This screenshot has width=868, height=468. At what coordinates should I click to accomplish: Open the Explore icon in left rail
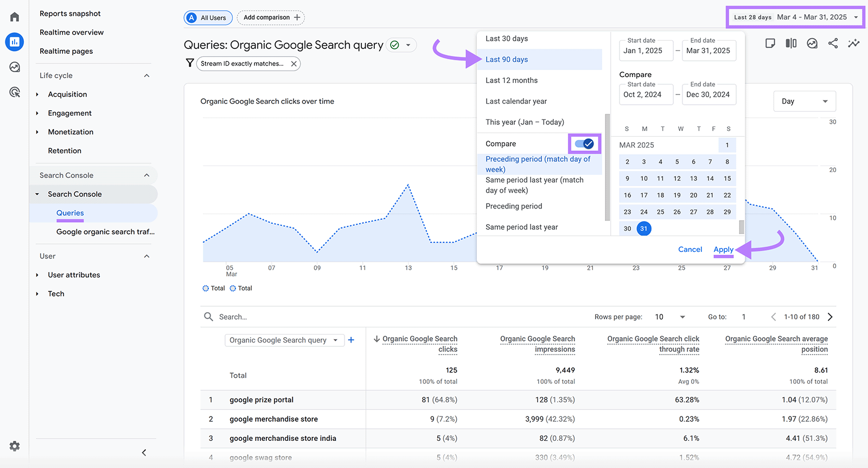15,67
